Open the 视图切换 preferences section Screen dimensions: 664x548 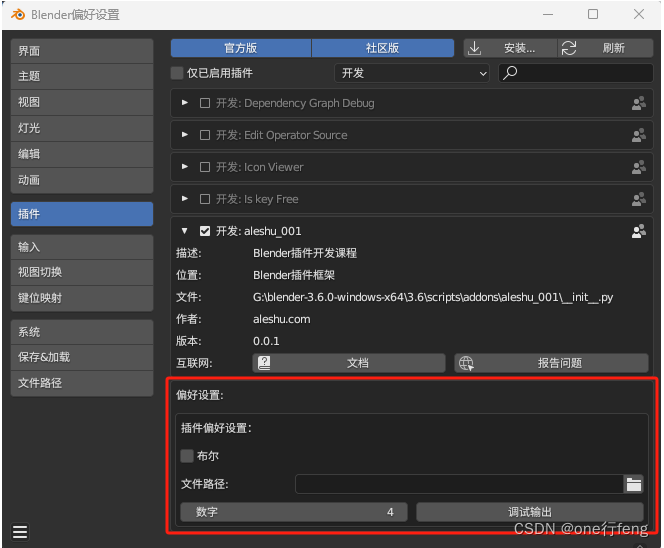[x=82, y=272]
